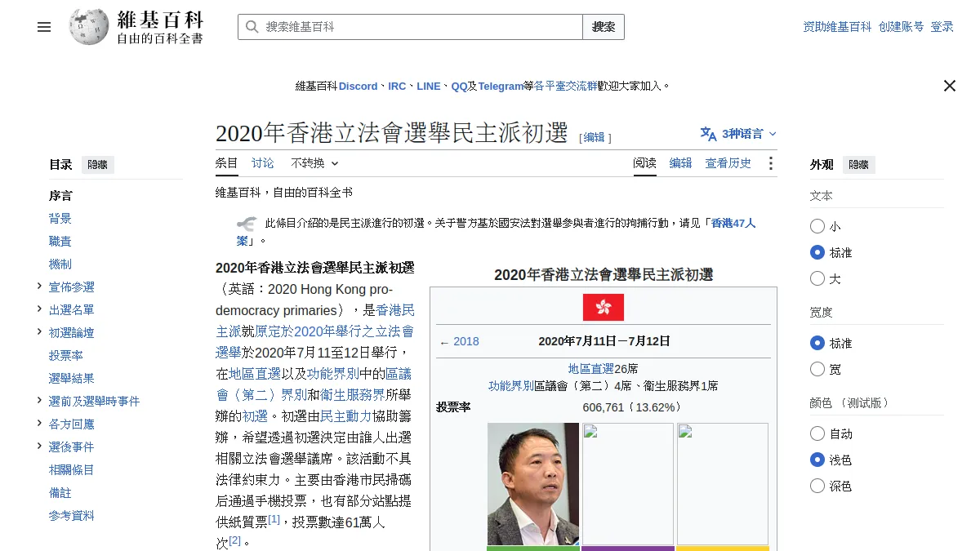
Task: Open the 编辑 tab
Action: click(680, 163)
